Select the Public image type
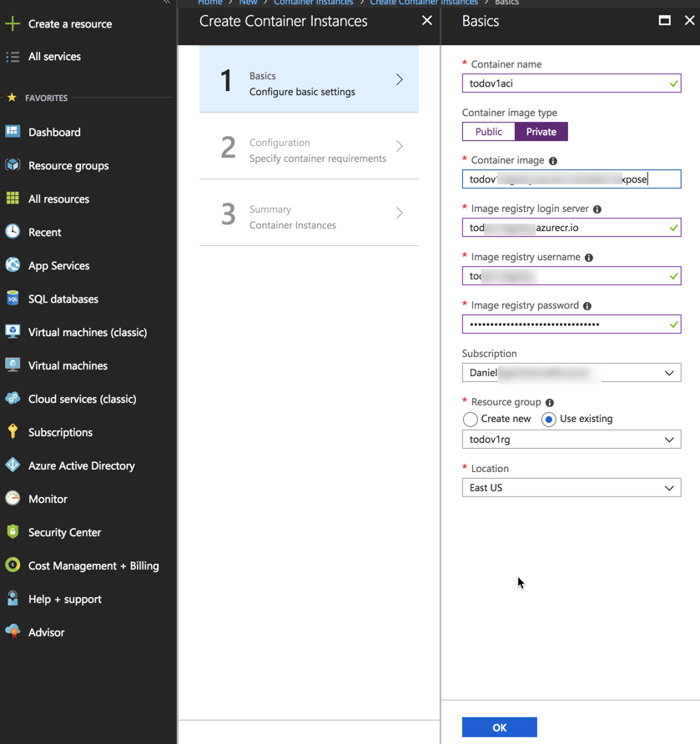Viewport: 700px width, 744px height. tap(488, 132)
